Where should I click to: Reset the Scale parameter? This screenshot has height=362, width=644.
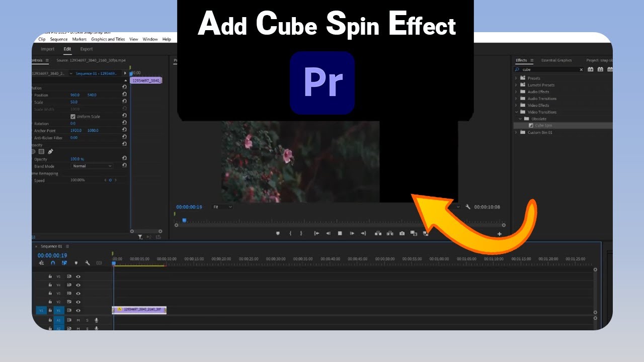coord(124,101)
